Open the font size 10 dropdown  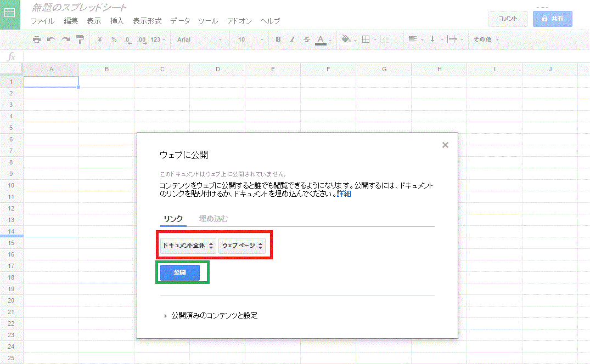tap(250, 39)
